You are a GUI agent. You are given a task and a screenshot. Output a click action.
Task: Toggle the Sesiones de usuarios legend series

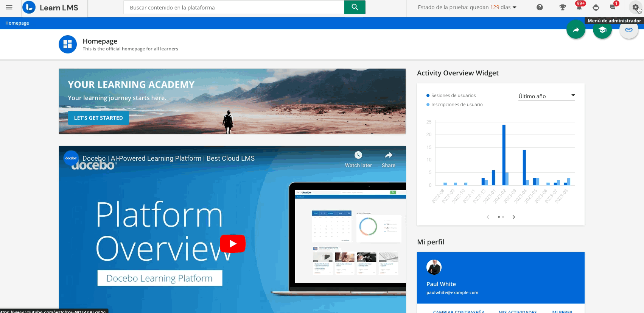pos(451,95)
